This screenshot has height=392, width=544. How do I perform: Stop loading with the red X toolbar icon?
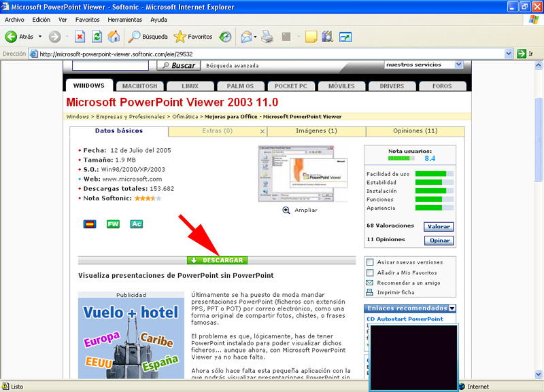80,37
